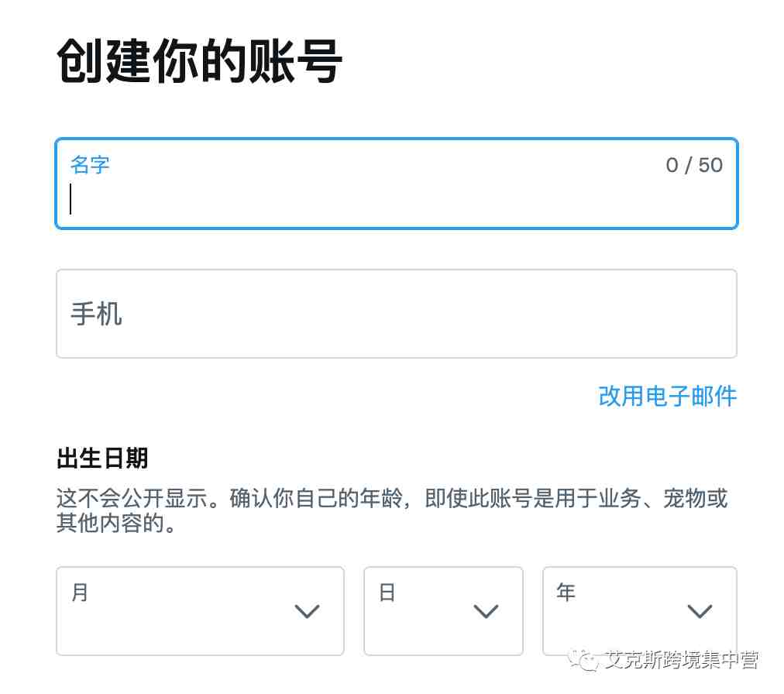Image resolution: width=784 pixels, height=694 pixels.
Task: Click the 艾克斯跨境集中营 watermark text
Action: [x=681, y=660]
